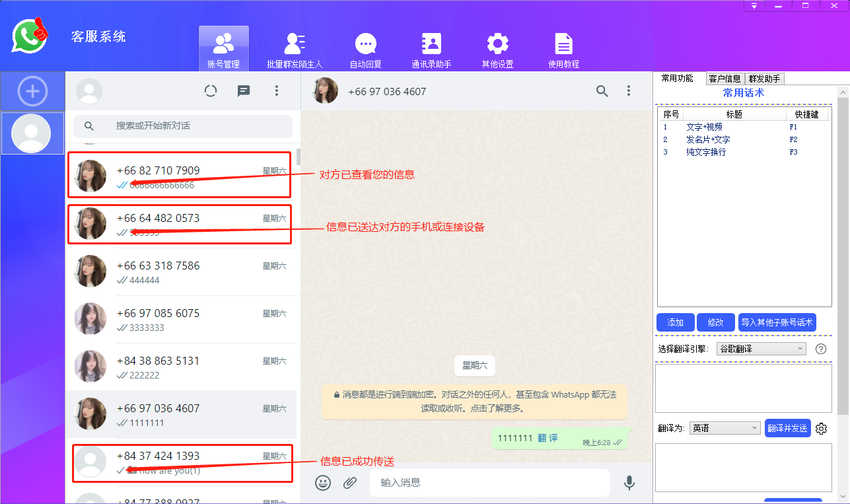850x504 pixels.
Task: Open the 批量群发陌生人 tab
Action: point(295,50)
